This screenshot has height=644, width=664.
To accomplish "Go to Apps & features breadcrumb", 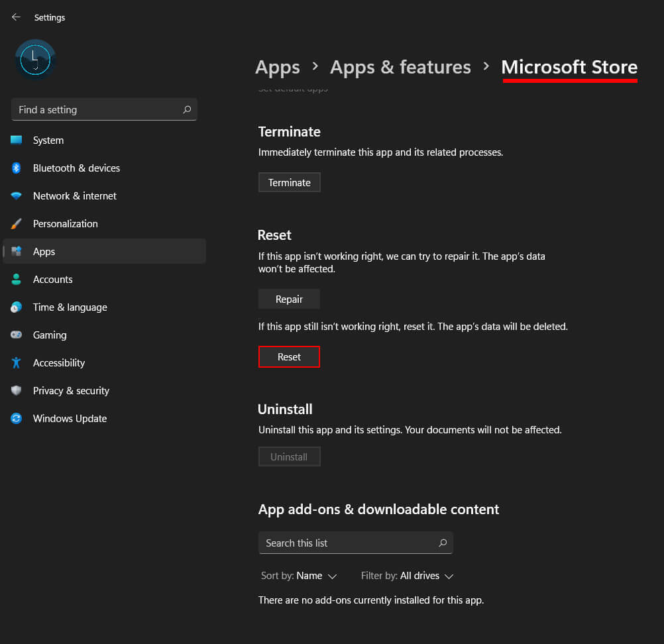I will 400,68.
